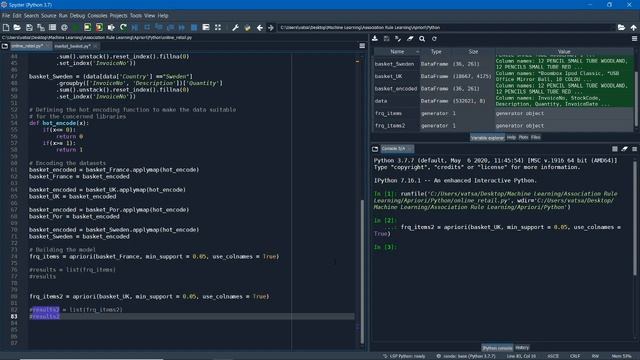Screen dimensions: 640x360
Task: Refresh the Variable explorer
Action: (x=434, y=39)
